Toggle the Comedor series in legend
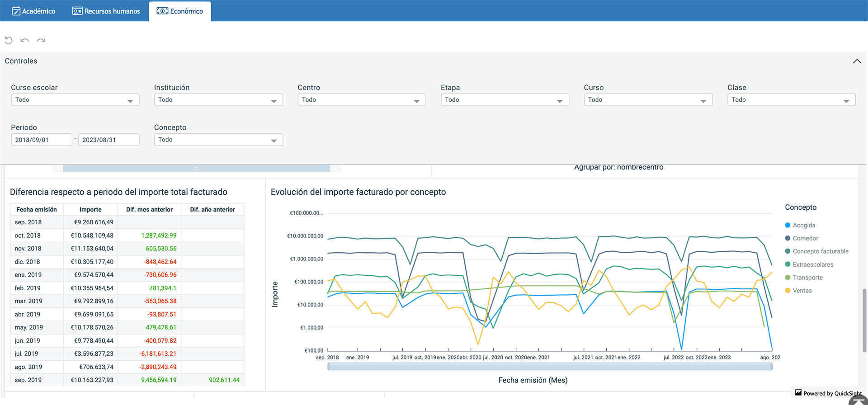The image size is (868, 405). point(805,238)
